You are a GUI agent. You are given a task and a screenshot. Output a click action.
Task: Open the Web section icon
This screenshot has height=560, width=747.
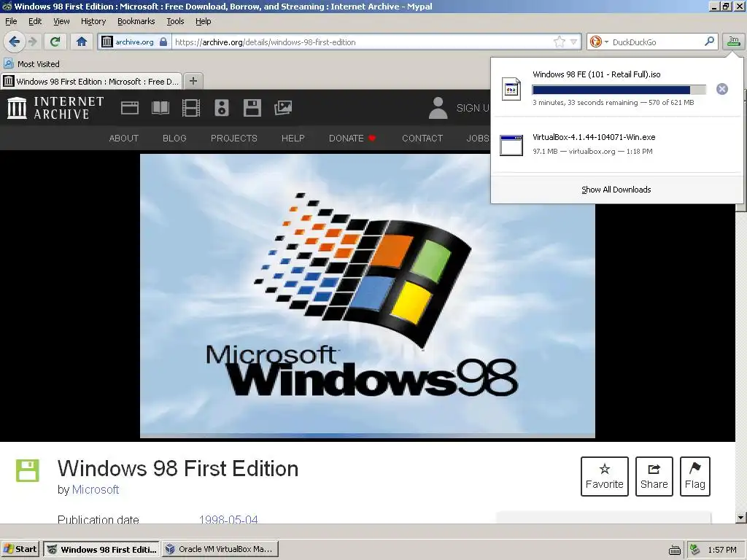pyautogui.click(x=130, y=108)
